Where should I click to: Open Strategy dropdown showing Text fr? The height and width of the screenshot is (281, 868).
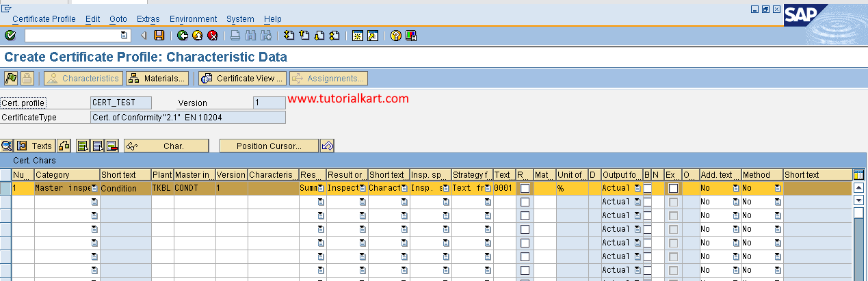click(x=488, y=188)
